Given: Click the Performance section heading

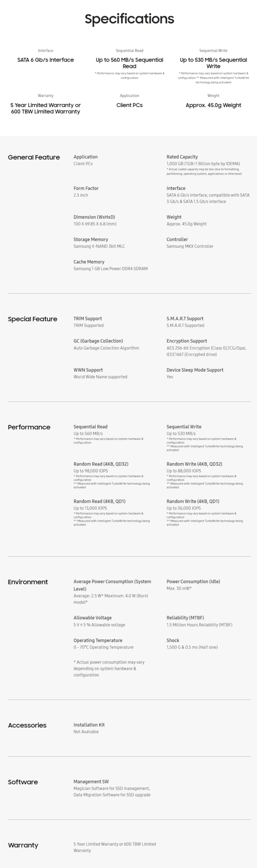Looking at the screenshot, I should click(29, 427).
